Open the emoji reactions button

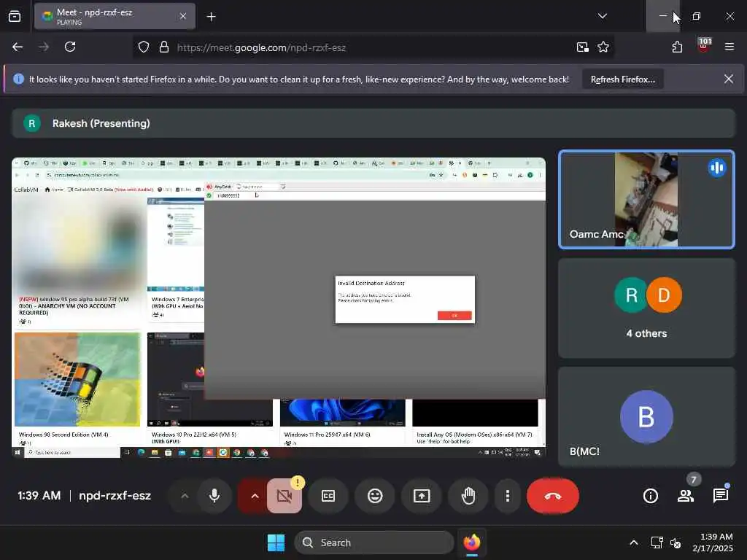click(375, 496)
